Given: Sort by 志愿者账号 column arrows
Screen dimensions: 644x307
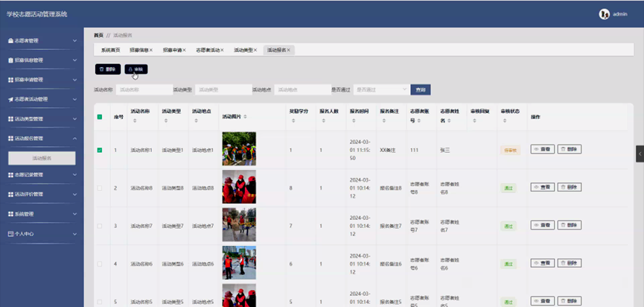Looking at the screenshot, I should click(x=419, y=121).
